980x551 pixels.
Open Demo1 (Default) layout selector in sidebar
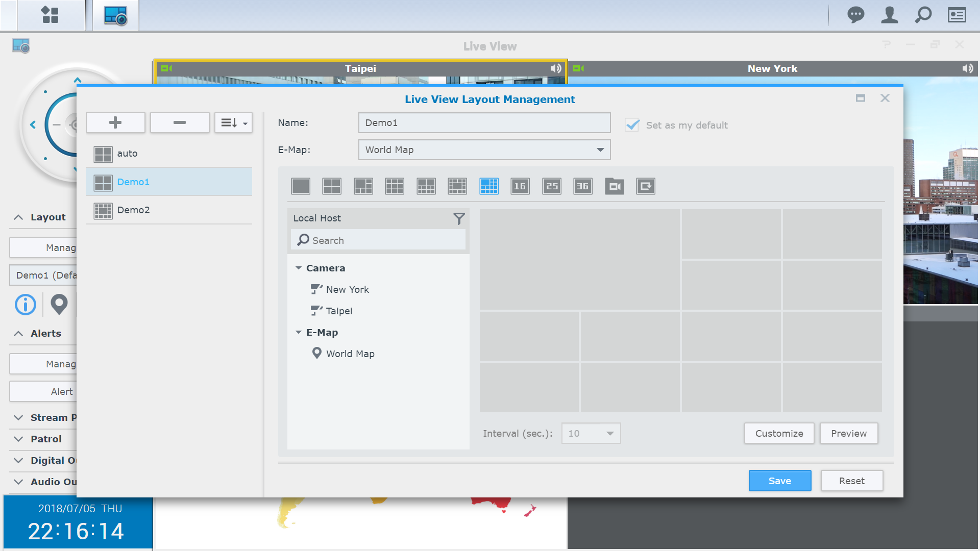click(x=43, y=275)
